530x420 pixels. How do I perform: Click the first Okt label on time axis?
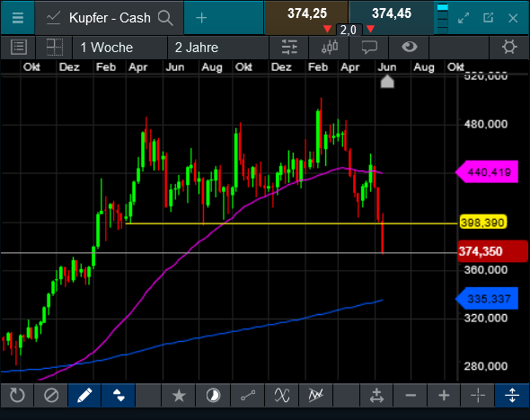pyautogui.click(x=31, y=67)
